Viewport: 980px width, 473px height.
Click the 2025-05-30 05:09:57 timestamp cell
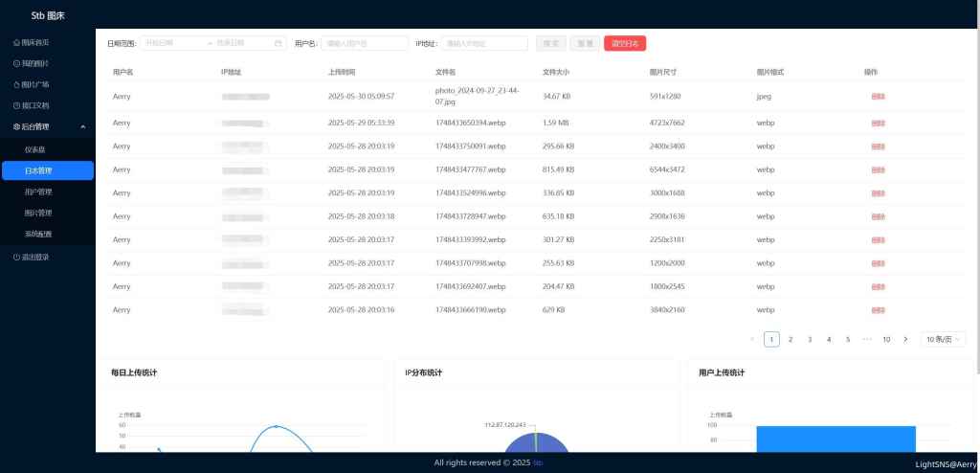tap(361, 97)
